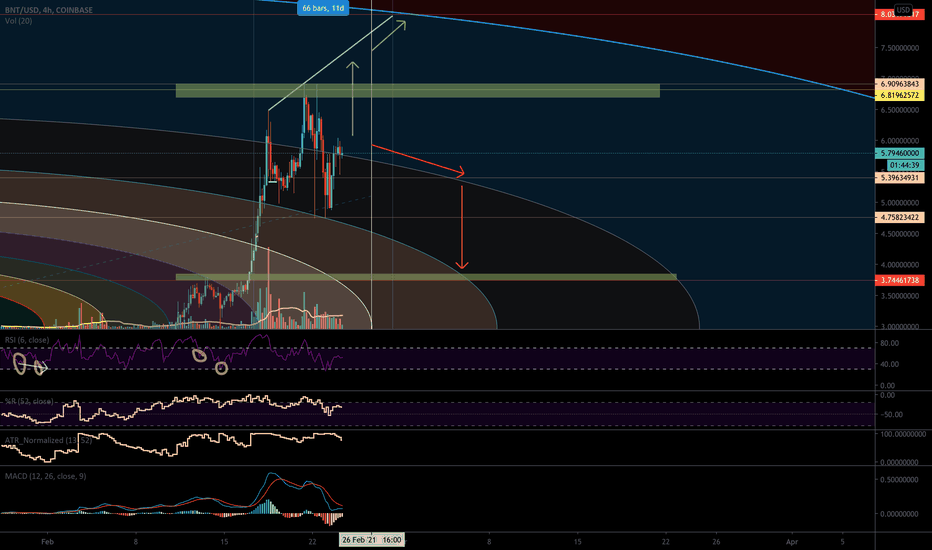Click the 4.50000000 price axis value
Screen dimensions: 932x550
(x=900, y=234)
